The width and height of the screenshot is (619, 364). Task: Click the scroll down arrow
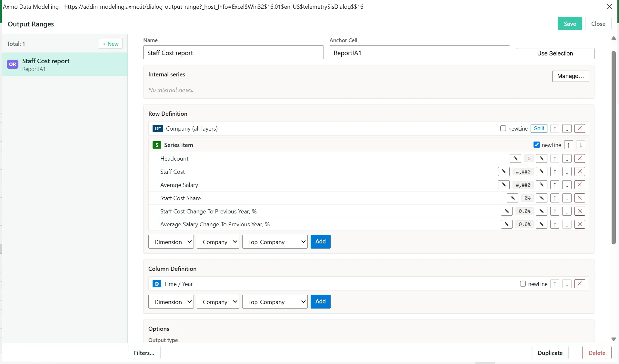tap(614, 339)
